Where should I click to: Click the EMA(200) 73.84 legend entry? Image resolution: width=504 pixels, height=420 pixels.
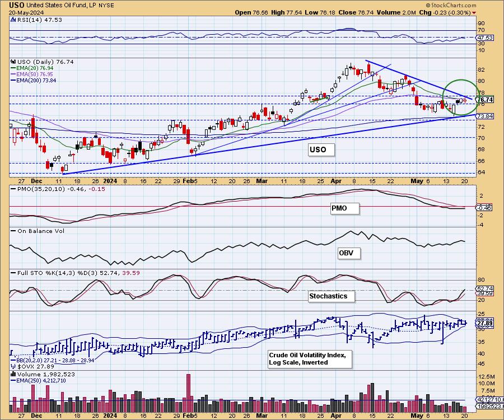(x=34, y=80)
